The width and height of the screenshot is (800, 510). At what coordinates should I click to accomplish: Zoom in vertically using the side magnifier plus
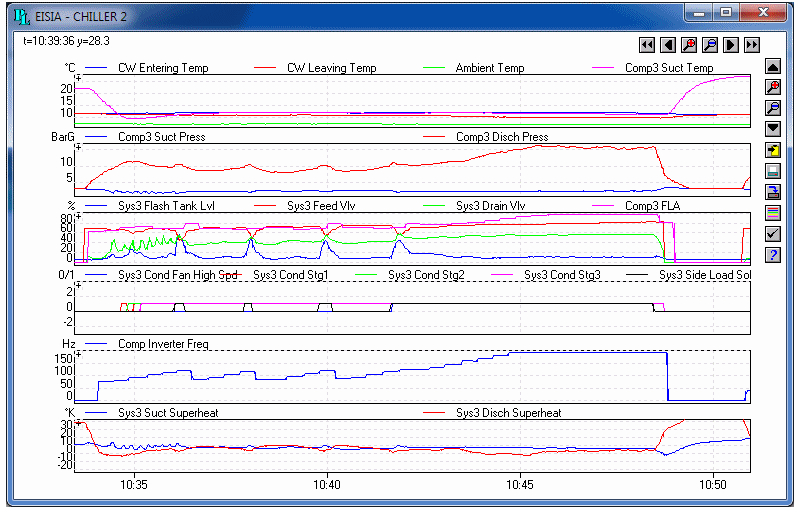[x=773, y=87]
